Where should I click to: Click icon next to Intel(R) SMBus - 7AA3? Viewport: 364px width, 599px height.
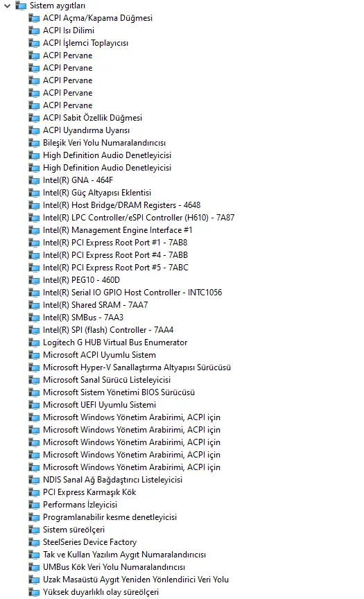[35, 318]
